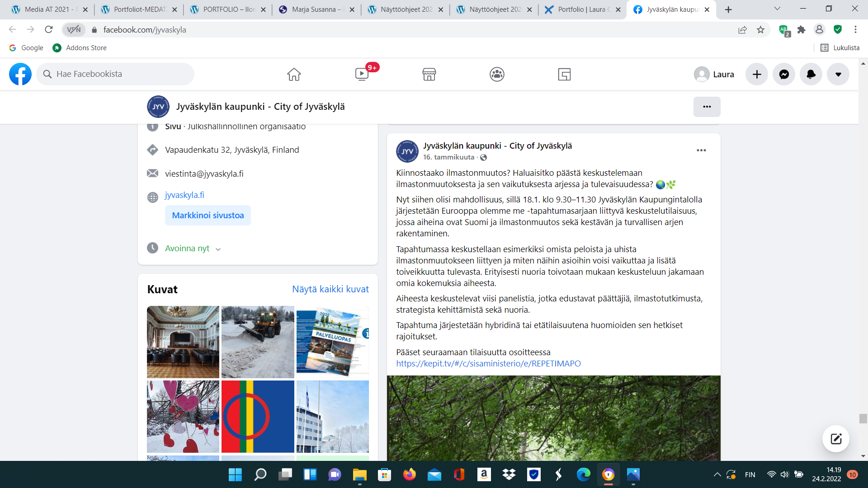Screen dimensions: 868x488
Task: Open the Facebook Pages feed icon
Action: point(564,74)
